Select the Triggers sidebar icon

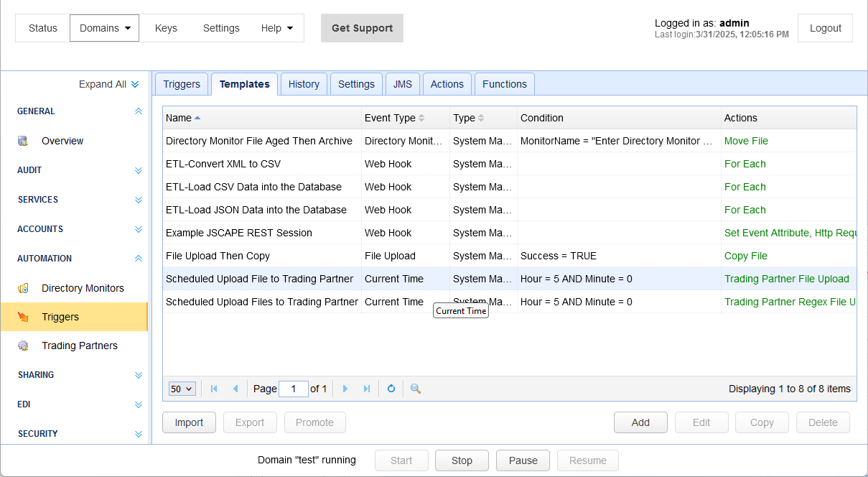24,317
